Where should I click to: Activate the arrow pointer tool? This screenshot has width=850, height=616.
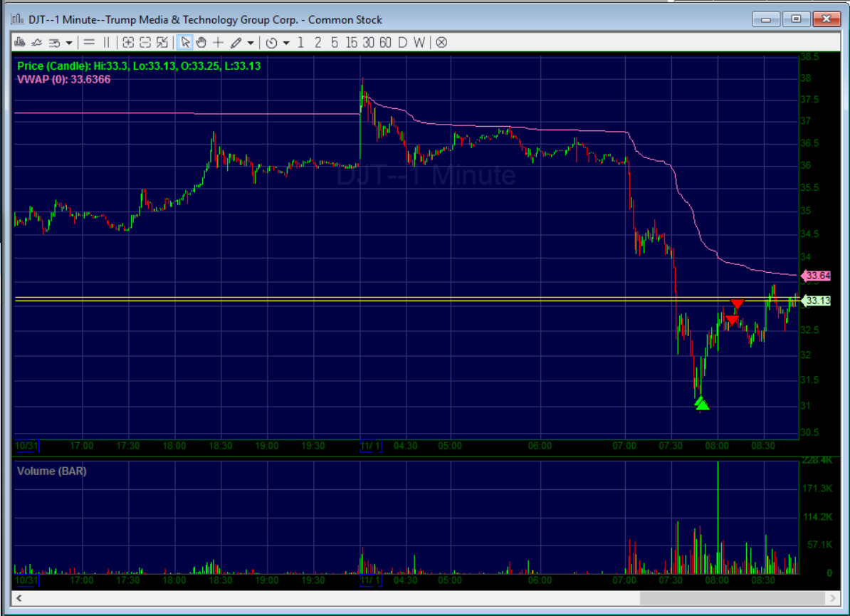(185, 42)
